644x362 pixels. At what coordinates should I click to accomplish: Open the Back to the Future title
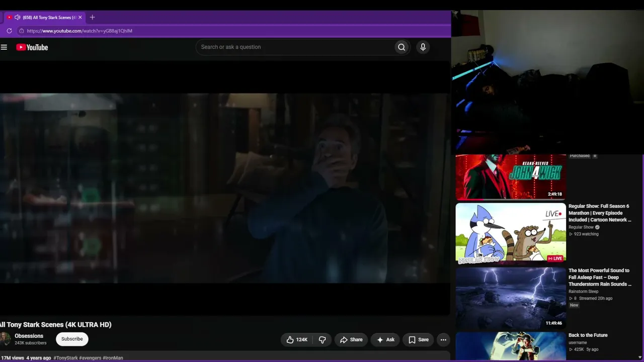coord(588,335)
